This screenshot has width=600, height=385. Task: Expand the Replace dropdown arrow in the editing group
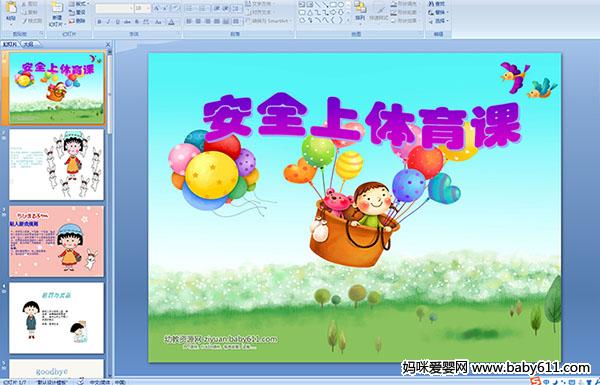pos(447,12)
